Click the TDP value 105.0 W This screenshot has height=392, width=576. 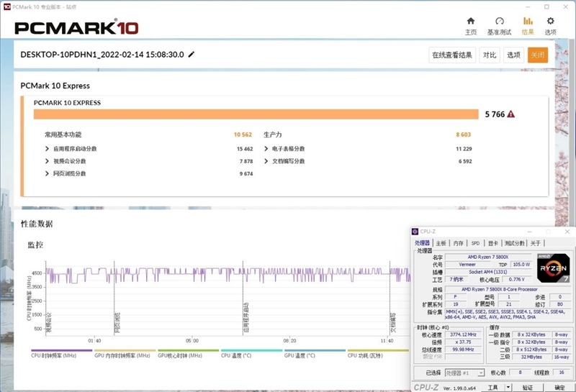(x=521, y=264)
